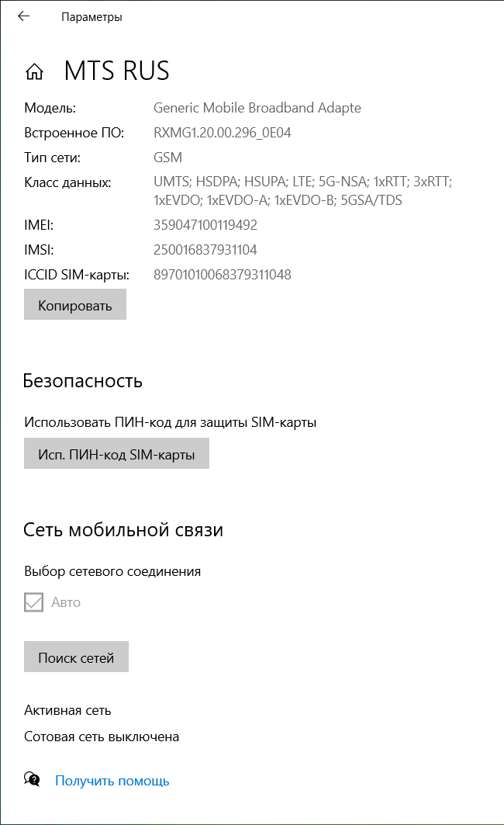Image resolution: width=504 pixels, height=825 pixels.
Task: Click the Сеть мобильной связи heading
Action: click(123, 530)
